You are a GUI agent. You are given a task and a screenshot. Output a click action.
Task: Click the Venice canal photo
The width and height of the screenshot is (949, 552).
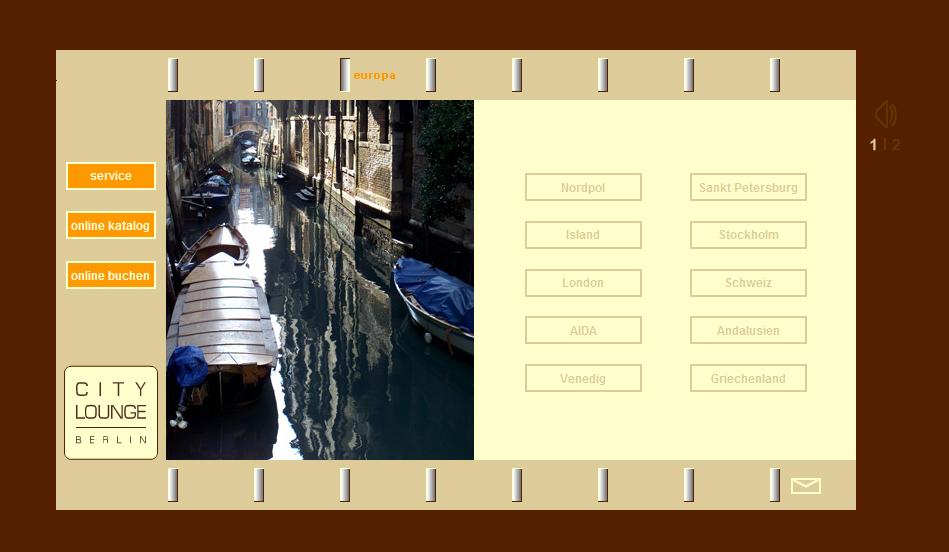point(320,280)
